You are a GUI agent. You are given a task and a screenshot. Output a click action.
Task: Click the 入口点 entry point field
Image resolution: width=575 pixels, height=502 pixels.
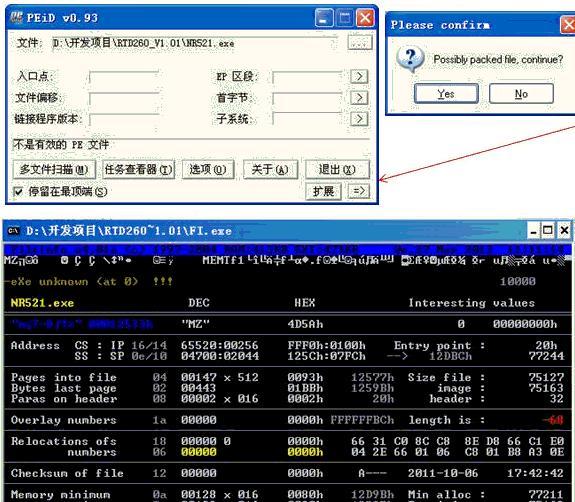(124, 77)
